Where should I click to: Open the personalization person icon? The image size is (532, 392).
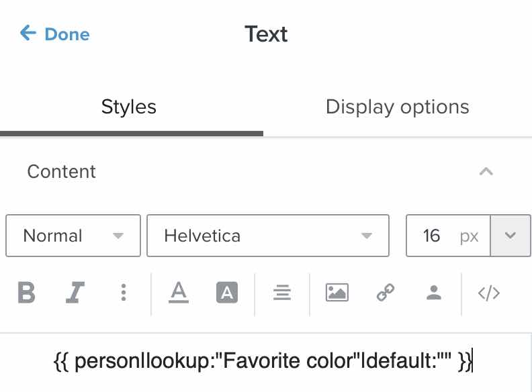coord(434,293)
